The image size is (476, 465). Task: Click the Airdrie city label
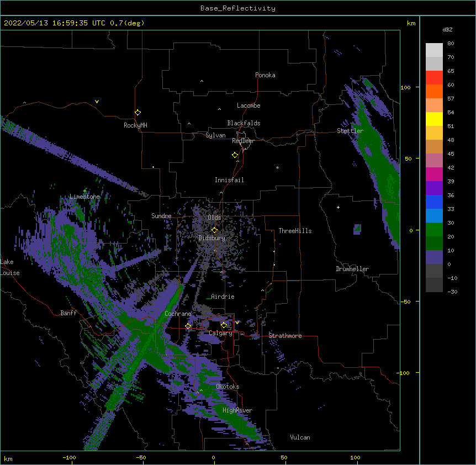tap(223, 297)
